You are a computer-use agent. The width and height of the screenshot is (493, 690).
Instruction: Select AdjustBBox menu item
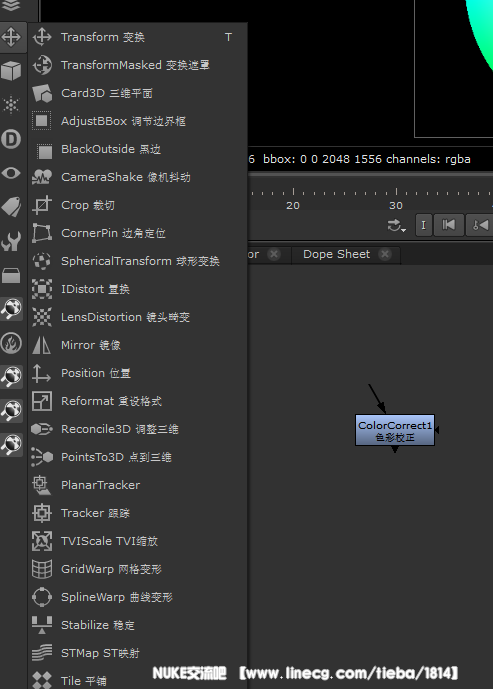coord(137,121)
